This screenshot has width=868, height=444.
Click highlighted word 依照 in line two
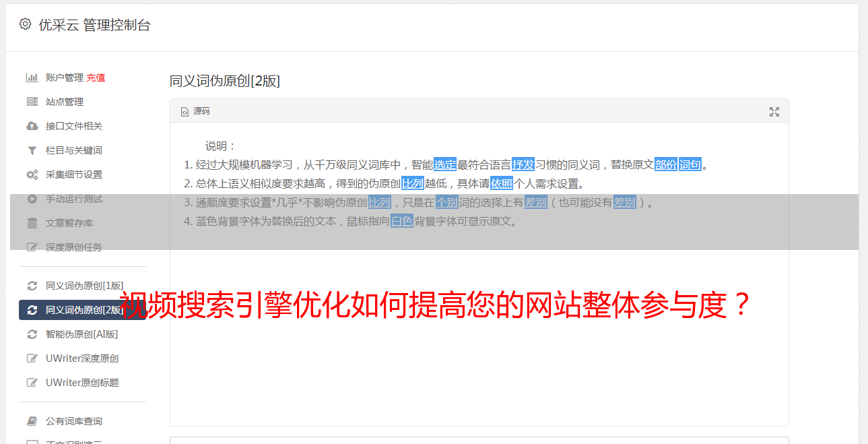tap(502, 183)
